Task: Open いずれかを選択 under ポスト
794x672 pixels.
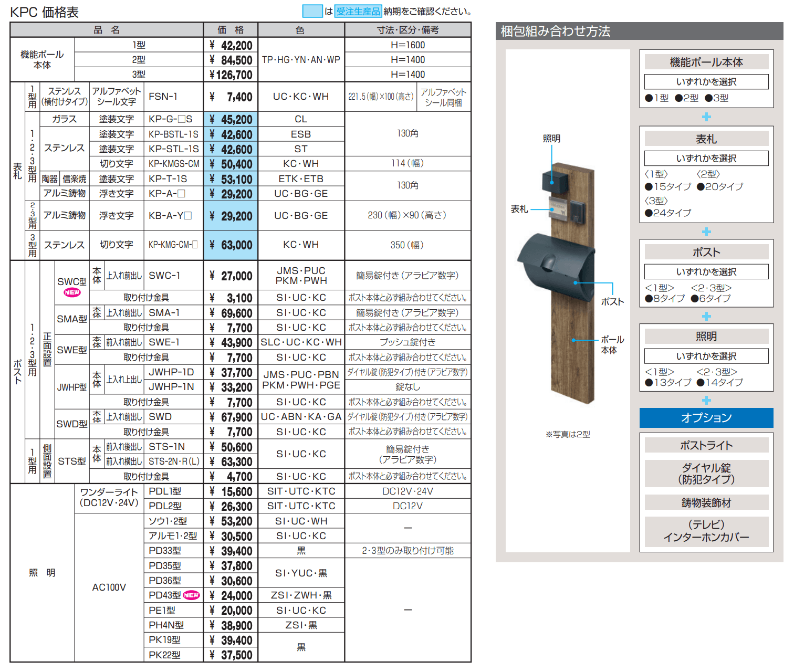Action: point(706,271)
